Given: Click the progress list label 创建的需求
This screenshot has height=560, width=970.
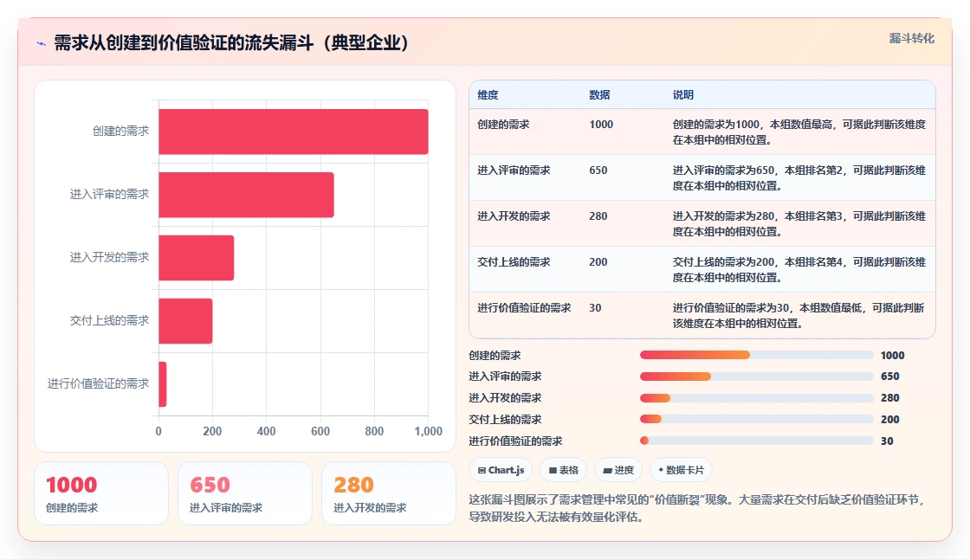Looking at the screenshot, I should click(495, 356).
